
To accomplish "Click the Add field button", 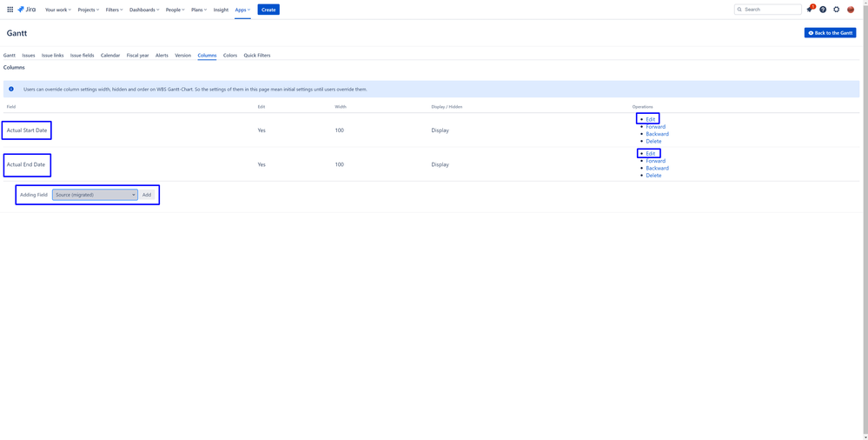I will (147, 195).
